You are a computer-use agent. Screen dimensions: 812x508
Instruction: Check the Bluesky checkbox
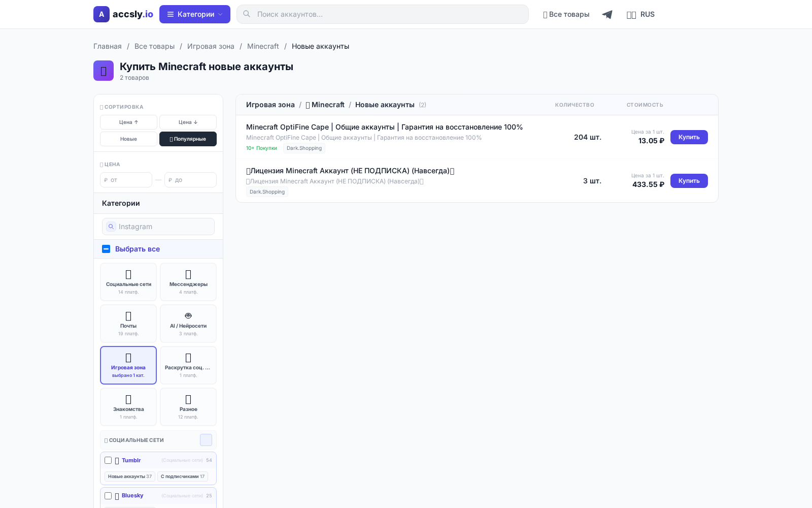108,496
